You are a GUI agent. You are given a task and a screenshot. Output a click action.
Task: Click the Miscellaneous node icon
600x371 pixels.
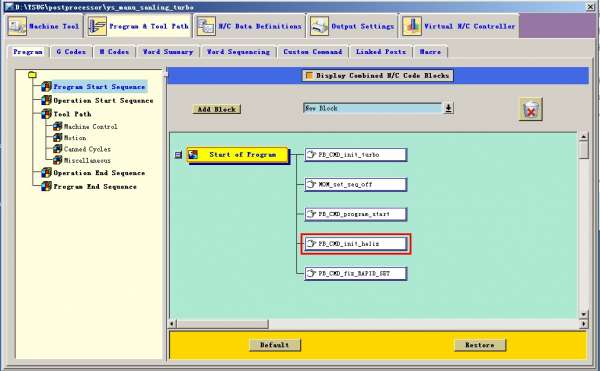pos(58,160)
